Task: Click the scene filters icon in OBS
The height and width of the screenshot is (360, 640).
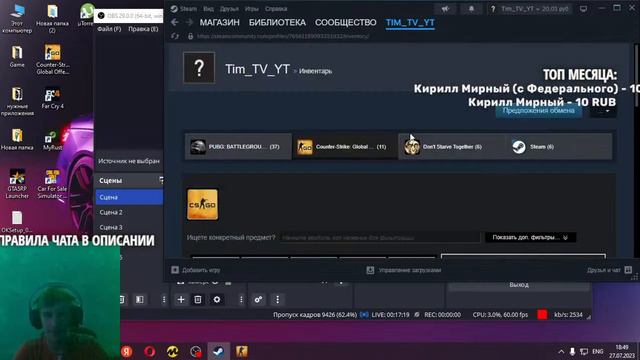Action: pyautogui.click(x=140, y=300)
